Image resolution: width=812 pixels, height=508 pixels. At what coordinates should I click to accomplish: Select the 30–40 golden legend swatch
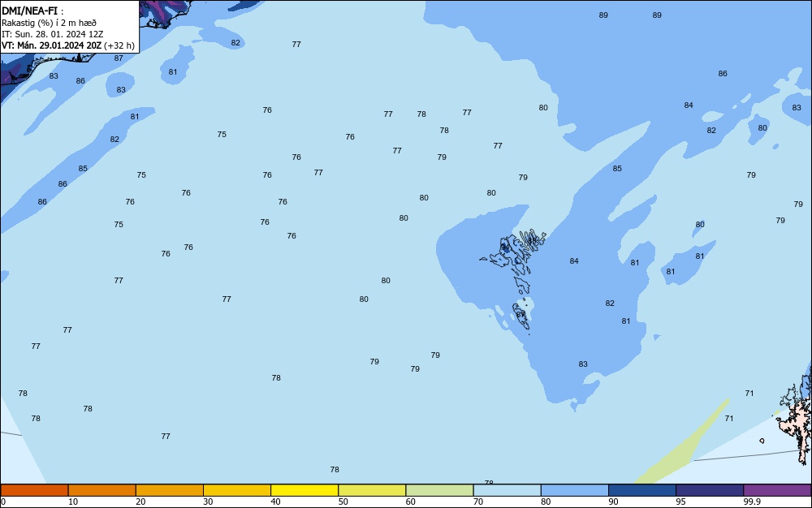click(237, 490)
